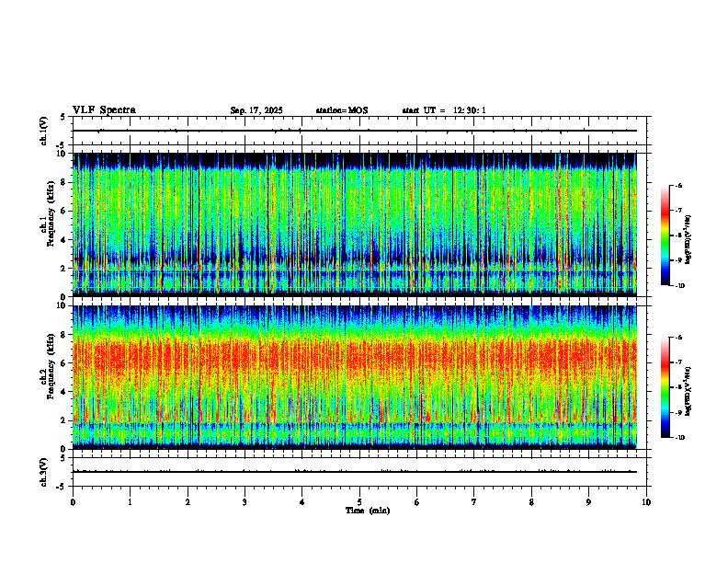Click the "ch.3(V)" axis label of the bottom waveform
The width and height of the screenshot is (728, 563).
43,472
